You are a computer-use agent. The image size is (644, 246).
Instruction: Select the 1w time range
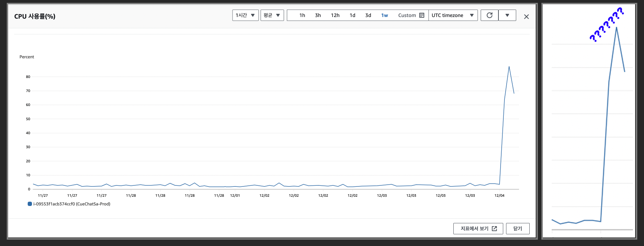click(x=384, y=15)
